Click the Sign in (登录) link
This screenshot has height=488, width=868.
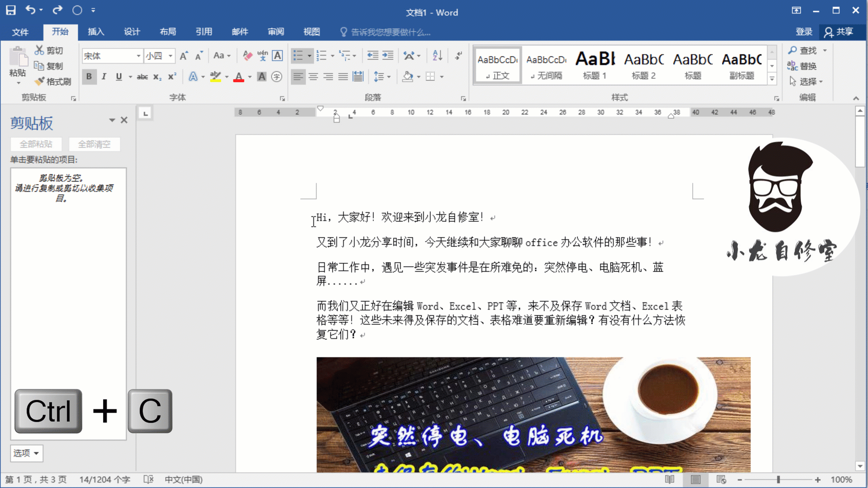point(804,32)
